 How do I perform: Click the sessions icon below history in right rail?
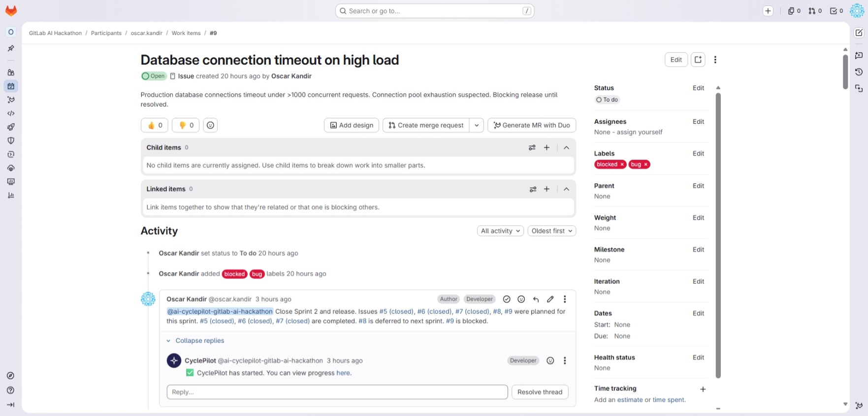(x=859, y=88)
